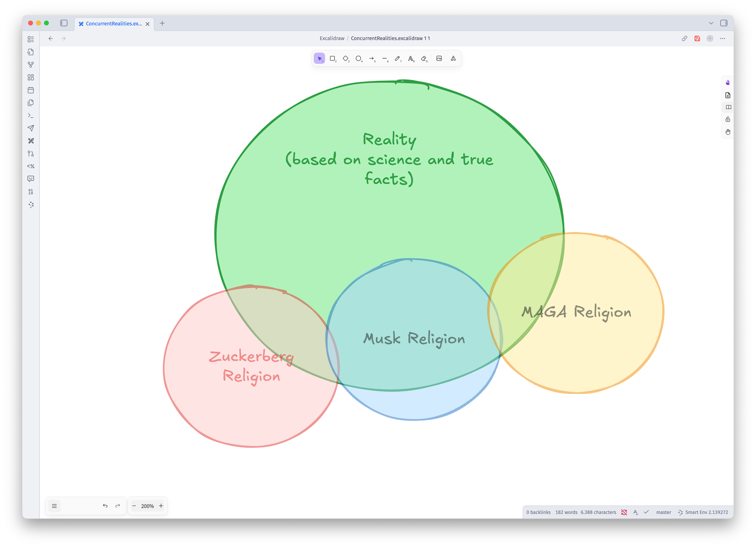Reset zoom via the 200% button
This screenshot has height=548, width=756.
[147, 506]
